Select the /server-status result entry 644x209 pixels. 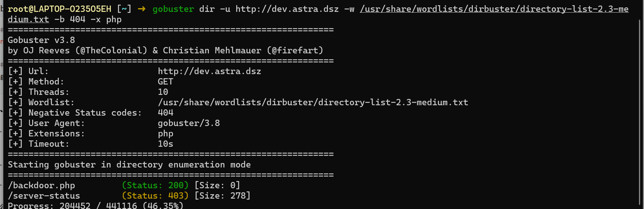44,196
